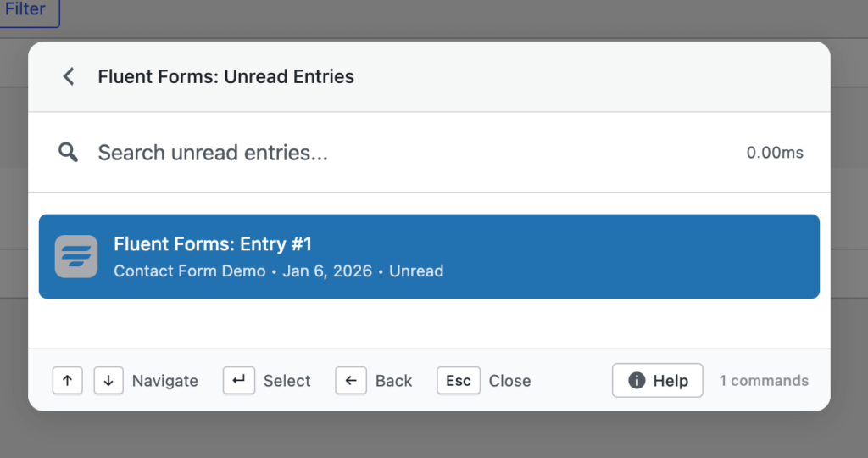
Task: Click the back chevron in the palette header
Action: pyautogui.click(x=69, y=76)
